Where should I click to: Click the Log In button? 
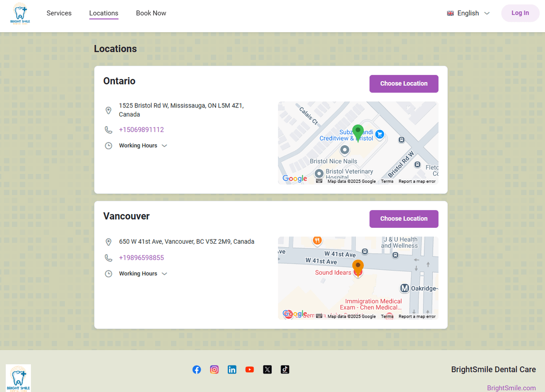[520, 13]
